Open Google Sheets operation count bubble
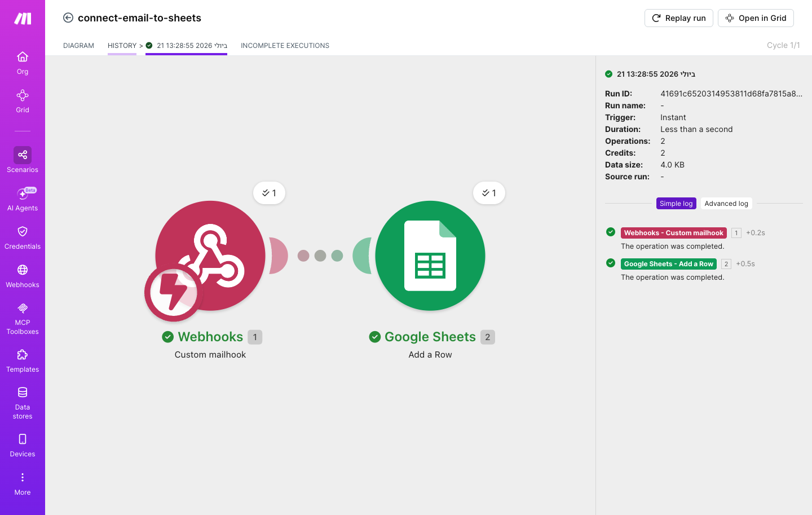This screenshot has width=812, height=515. click(x=489, y=193)
